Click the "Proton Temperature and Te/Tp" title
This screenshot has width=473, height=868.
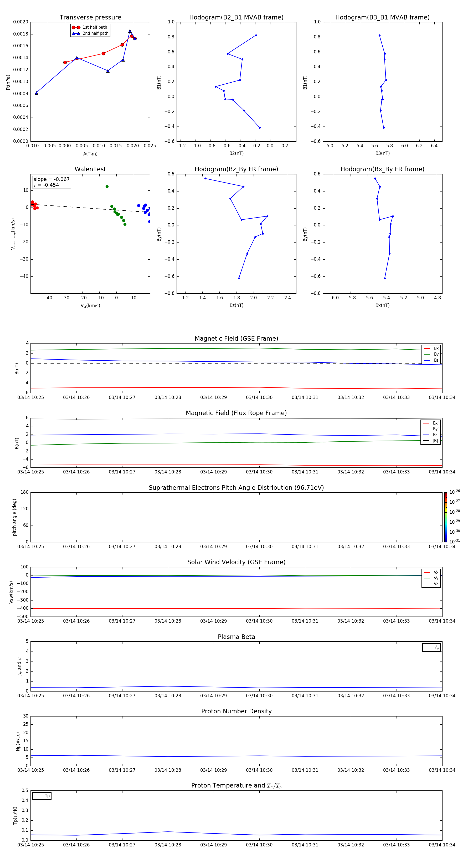(x=236, y=785)
